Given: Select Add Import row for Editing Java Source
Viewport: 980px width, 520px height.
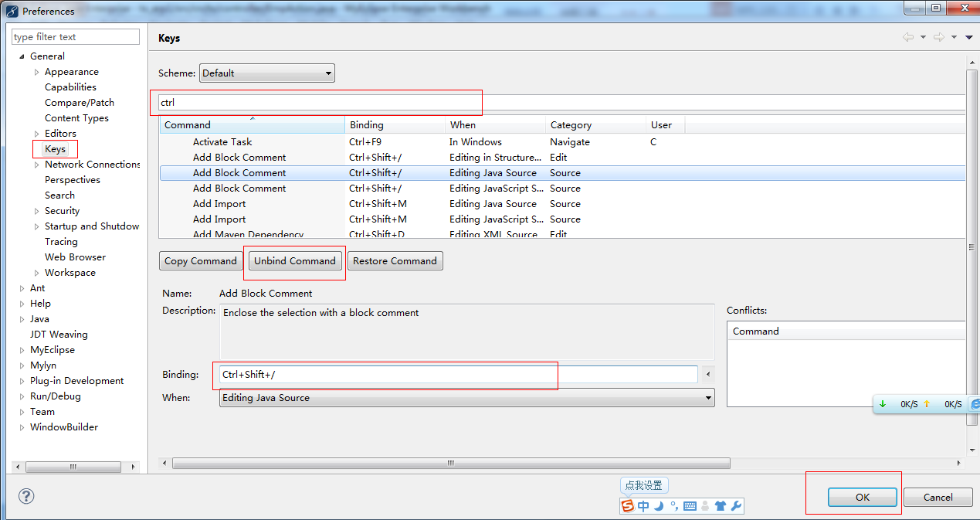Looking at the screenshot, I should (562, 204).
